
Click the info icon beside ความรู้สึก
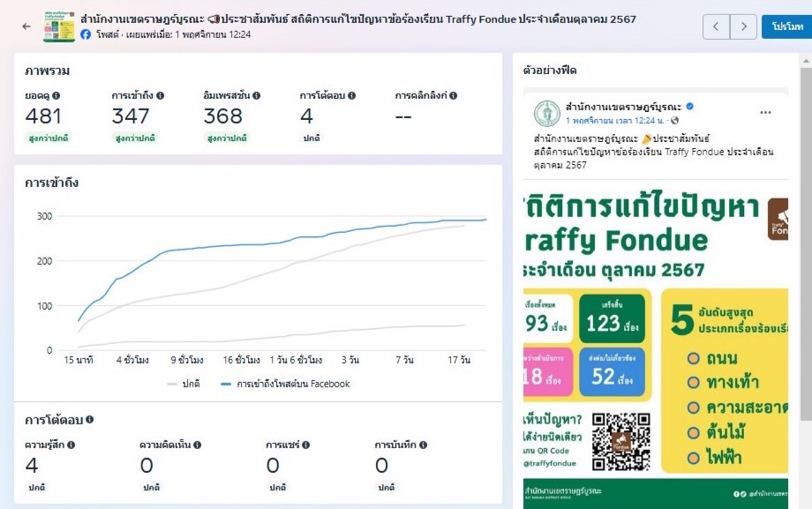coord(71,445)
